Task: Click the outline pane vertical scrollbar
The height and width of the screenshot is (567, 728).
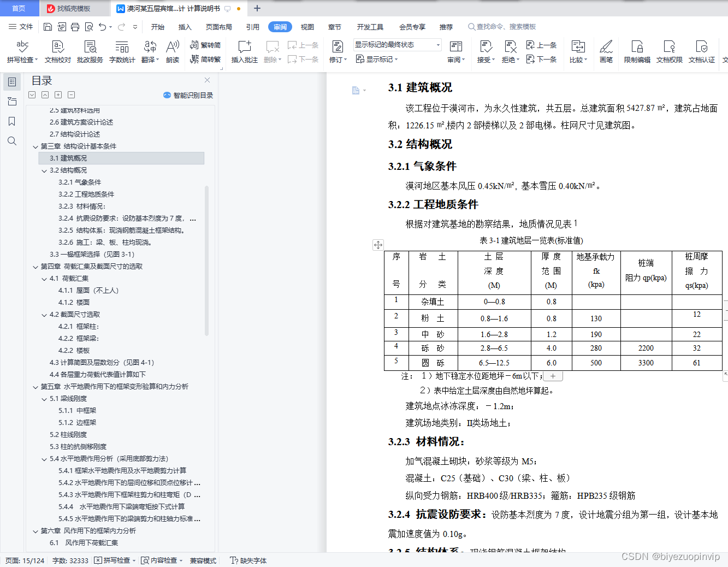Action: click(206, 261)
